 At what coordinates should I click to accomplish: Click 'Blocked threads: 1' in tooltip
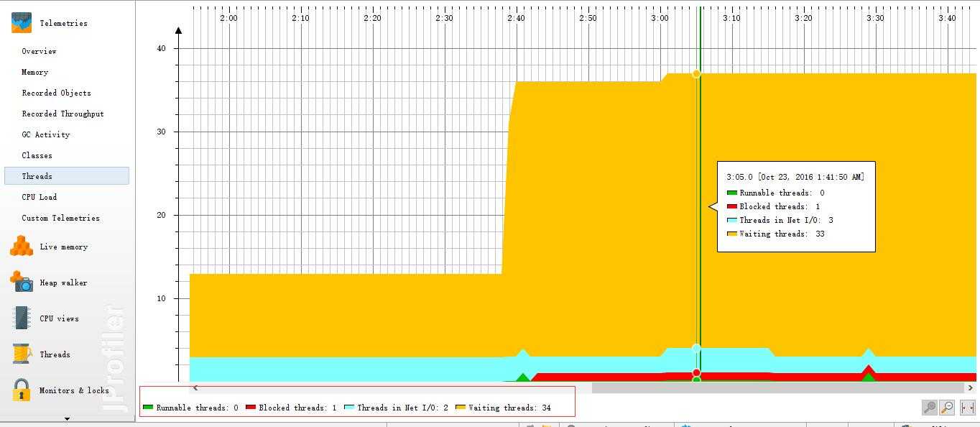click(780, 206)
